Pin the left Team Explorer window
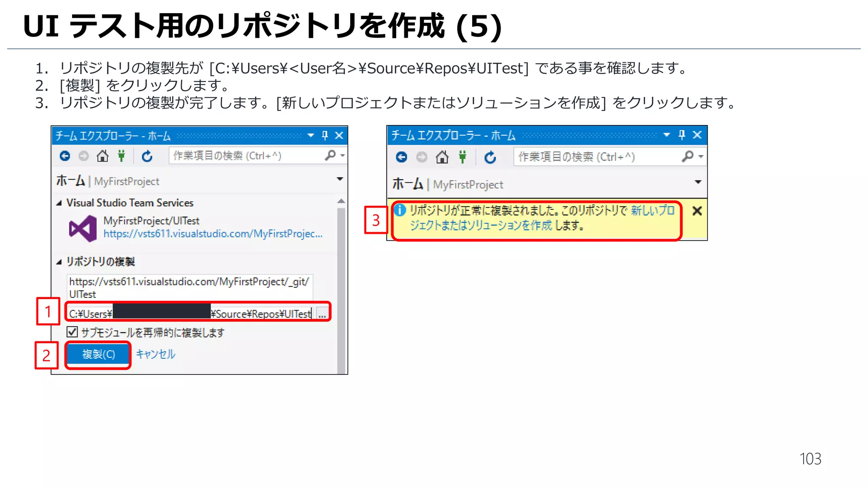The image size is (868, 488). click(325, 136)
